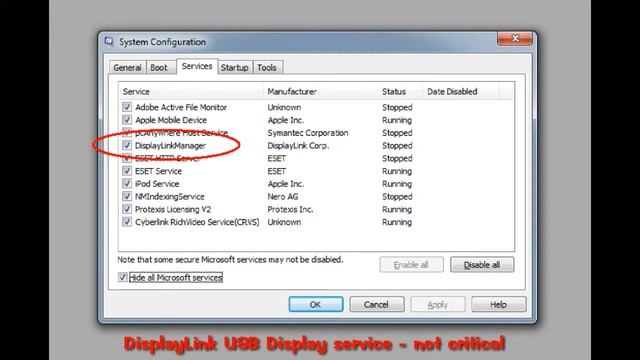Click the Apply button
This screenshot has height=360, width=640.
(x=438, y=304)
